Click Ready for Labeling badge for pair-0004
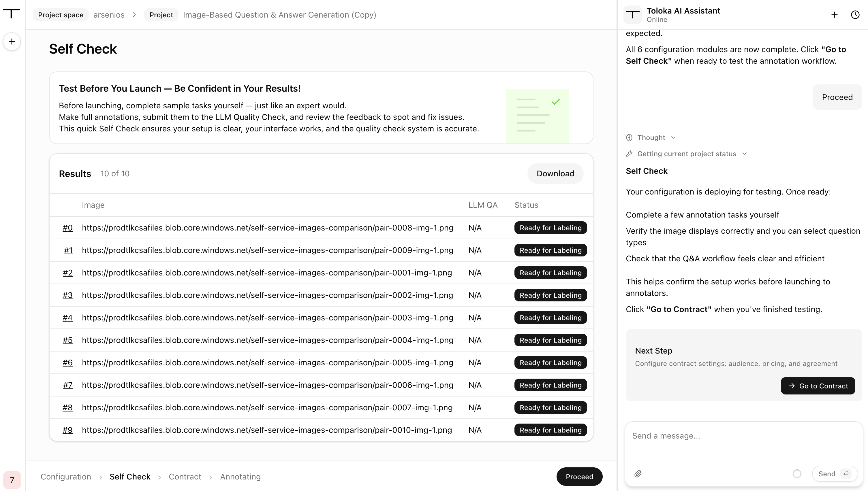Screen dimensions: 868x491 point(551,340)
